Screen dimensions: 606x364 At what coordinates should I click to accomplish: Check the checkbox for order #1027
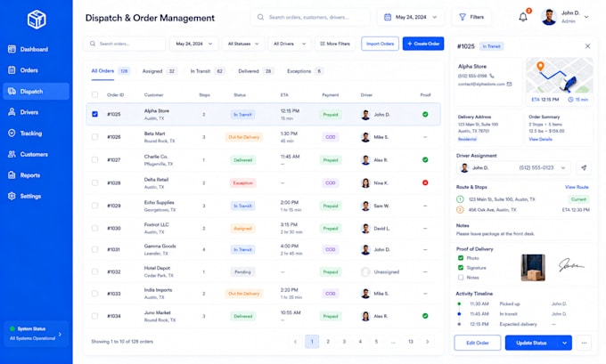pyautogui.click(x=94, y=160)
